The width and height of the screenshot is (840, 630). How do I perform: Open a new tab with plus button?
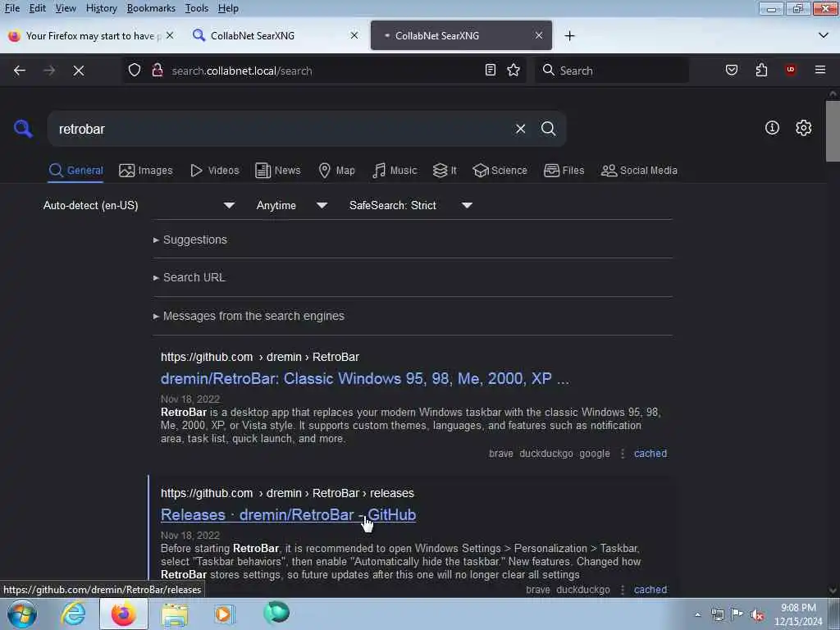point(569,36)
